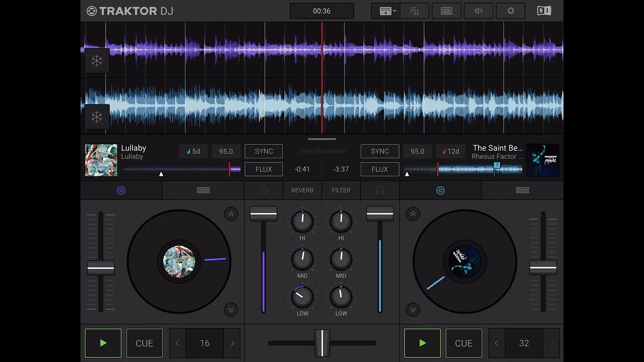The image size is (644, 362).
Task: Click the waveform panel drag handle
Action: click(322, 139)
